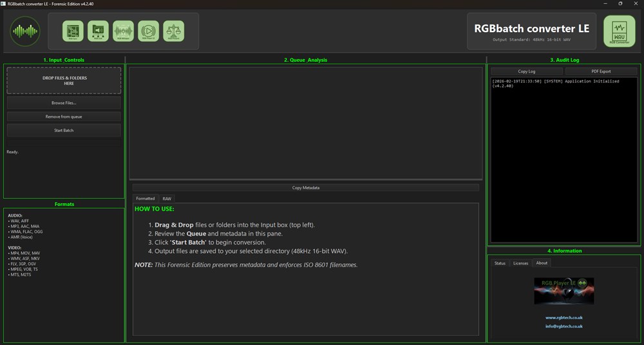Image resolution: width=644 pixels, height=345 pixels.
Task: Click the 'FLV, 3GP, OGV' format line
Action: tap(23, 264)
